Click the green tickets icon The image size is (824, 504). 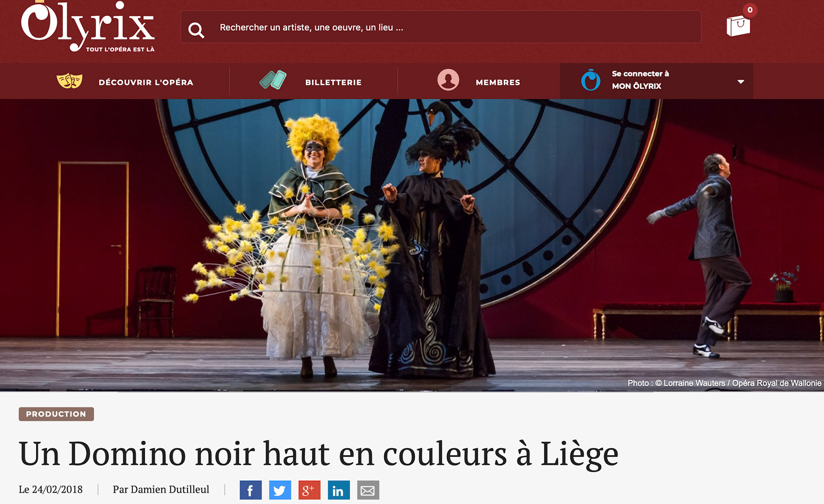pos(273,80)
